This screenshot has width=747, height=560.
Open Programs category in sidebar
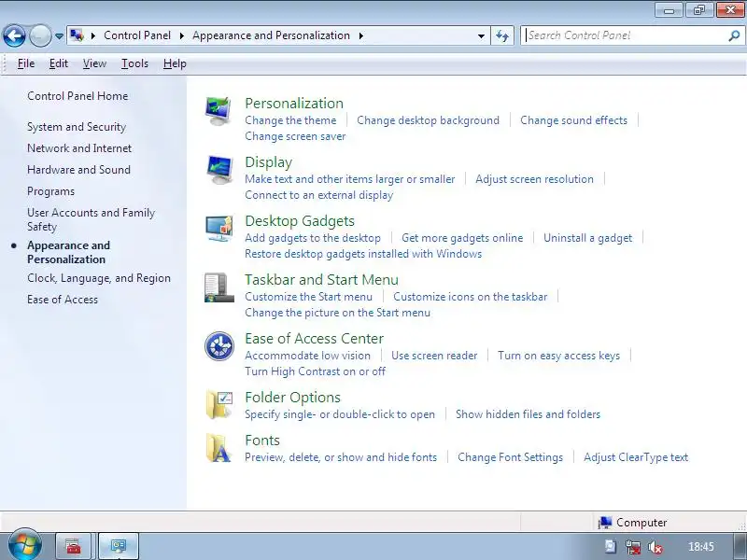[x=51, y=191]
